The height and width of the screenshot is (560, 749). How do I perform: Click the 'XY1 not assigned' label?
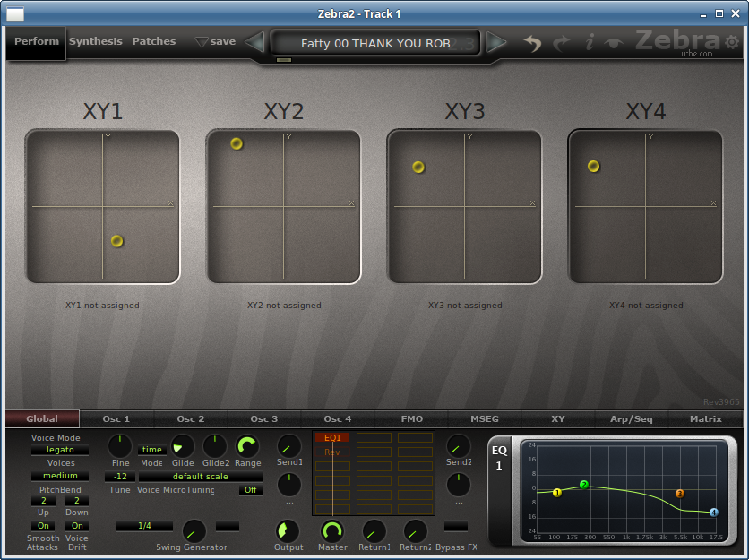(x=102, y=305)
